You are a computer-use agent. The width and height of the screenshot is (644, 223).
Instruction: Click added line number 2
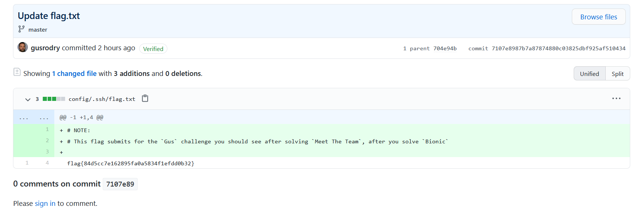coord(47,140)
